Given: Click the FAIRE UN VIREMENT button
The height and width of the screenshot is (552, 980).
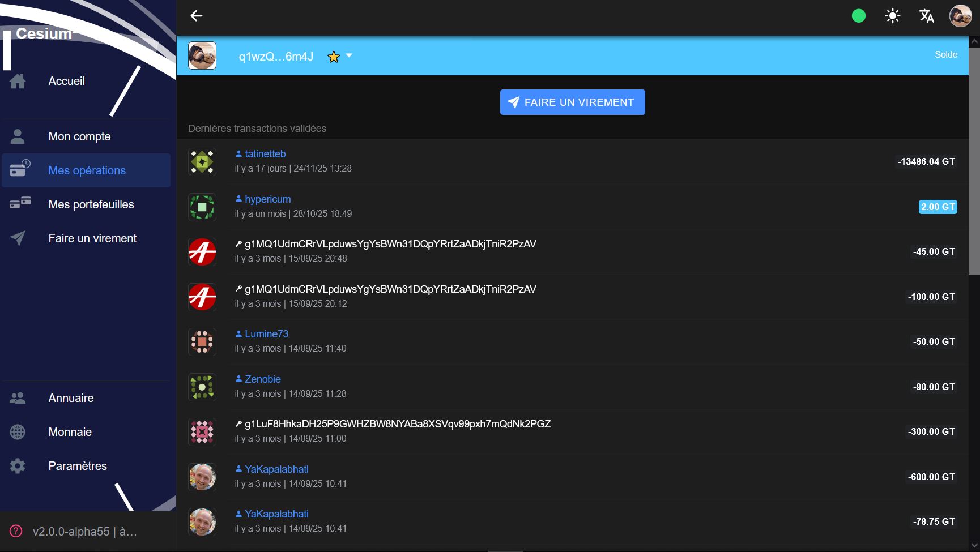Looking at the screenshot, I should click(572, 102).
